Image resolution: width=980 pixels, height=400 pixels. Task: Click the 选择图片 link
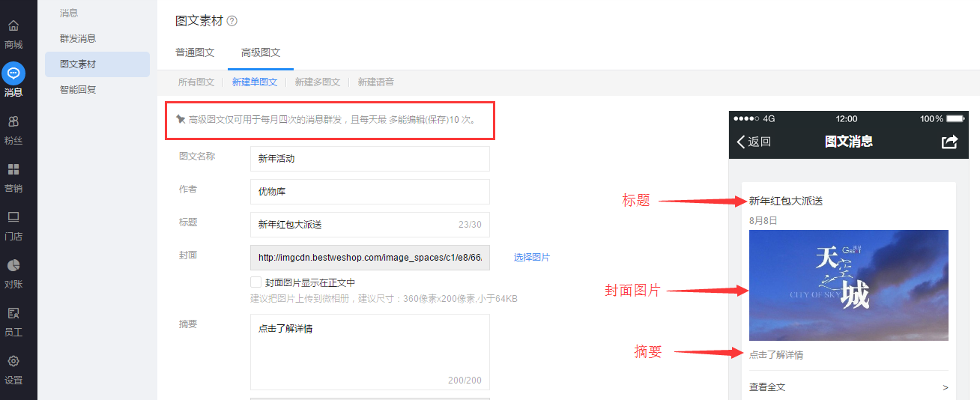pos(531,257)
